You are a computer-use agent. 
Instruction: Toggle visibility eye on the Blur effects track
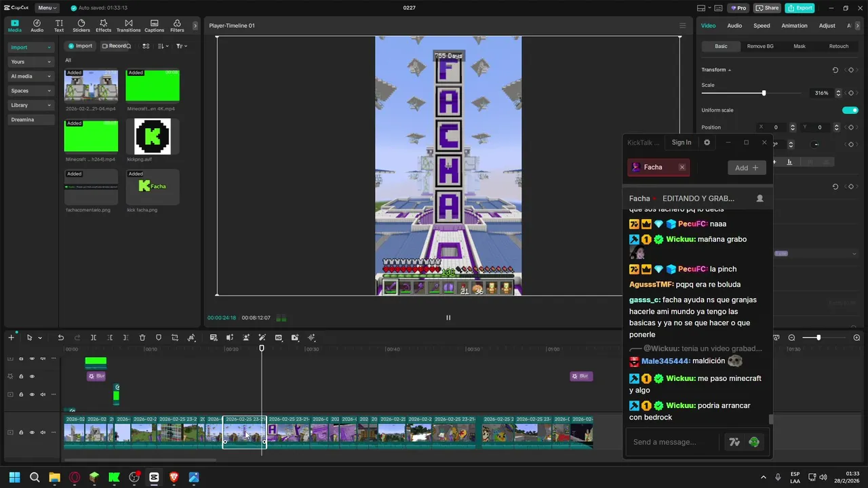[x=32, y=376]
